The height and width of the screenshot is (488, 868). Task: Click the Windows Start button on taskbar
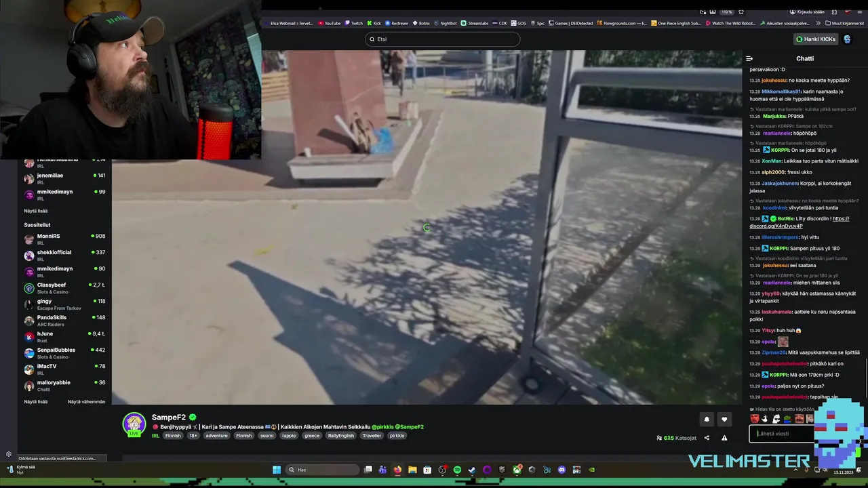click(277, 470)
